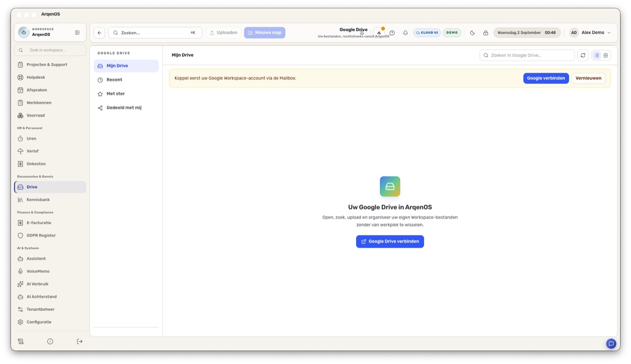Go back with the arrow button
This screenshot has height=364, width=631.
click(x=100, y=33)
